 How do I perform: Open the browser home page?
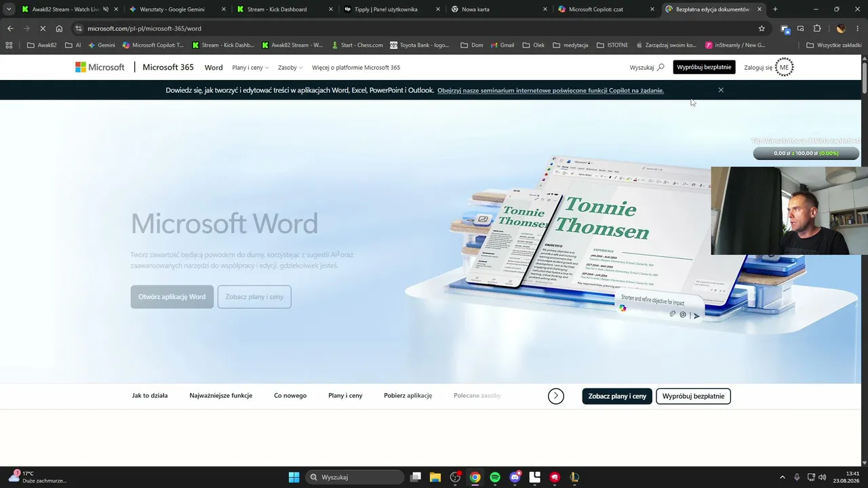click(x=59, y=28)
